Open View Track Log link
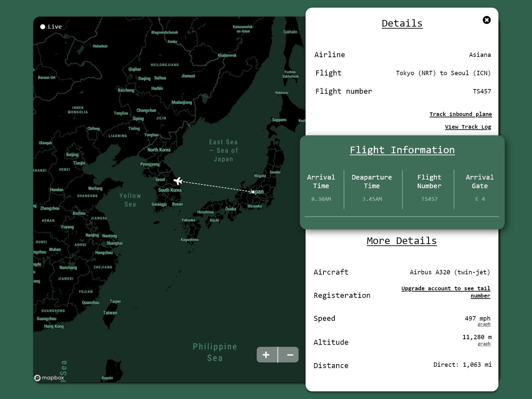 (x=468, y=127)
